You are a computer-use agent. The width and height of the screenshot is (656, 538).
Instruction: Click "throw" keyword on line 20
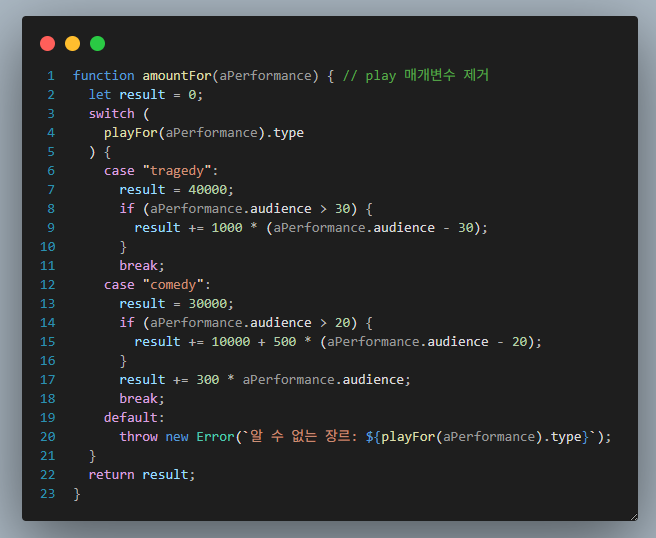(x=138, y=437)
